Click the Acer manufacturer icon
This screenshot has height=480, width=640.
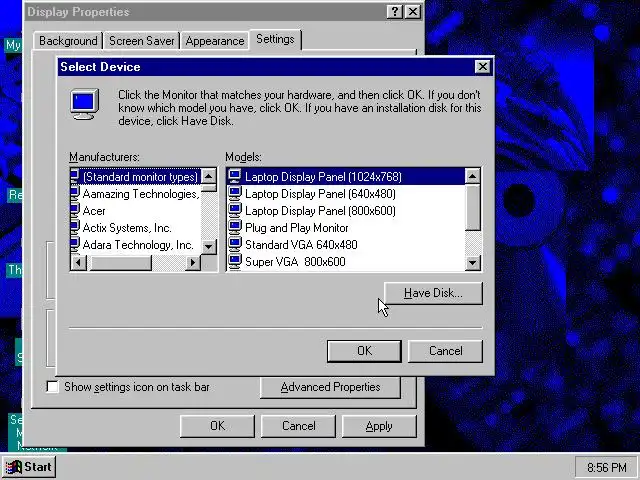[75, 211]
